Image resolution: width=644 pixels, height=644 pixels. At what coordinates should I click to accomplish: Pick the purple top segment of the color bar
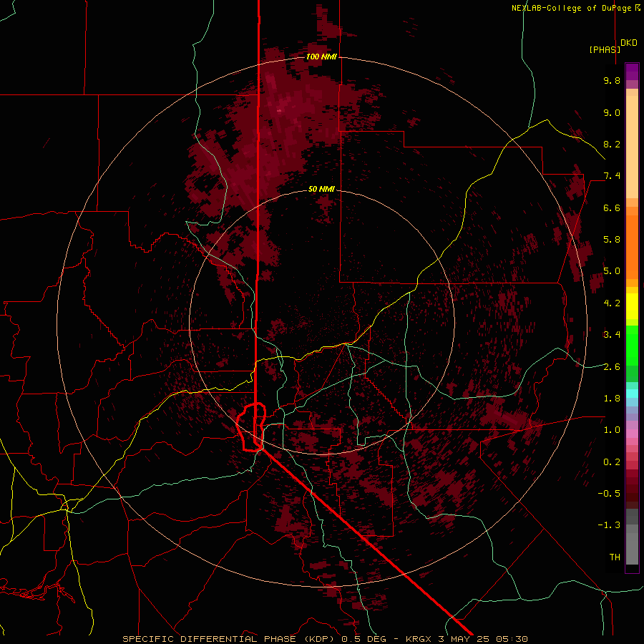point(632,72)
